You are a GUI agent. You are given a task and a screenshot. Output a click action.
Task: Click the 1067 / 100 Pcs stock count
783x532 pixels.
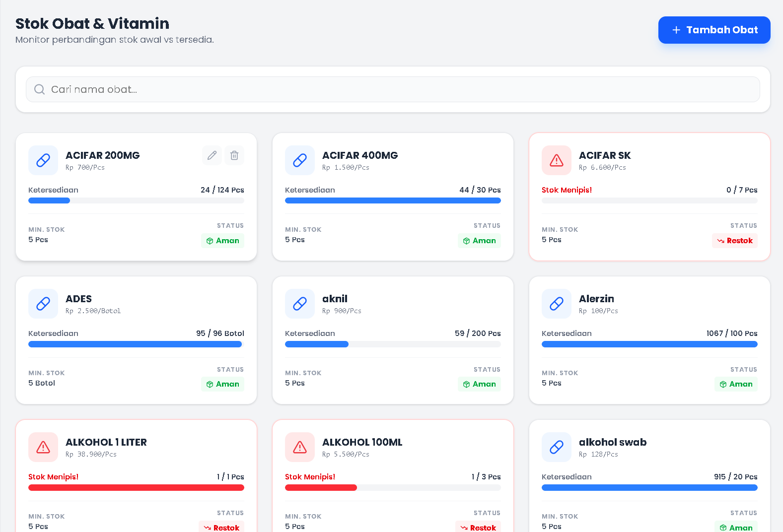(x=732, y=333)
